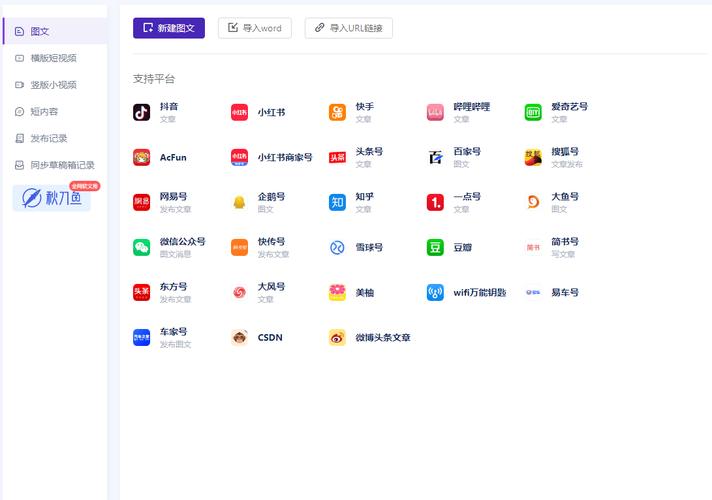Click the 微博头条文章 Weibo icon
The image size is (712, 500).
(x=337, y=337)
